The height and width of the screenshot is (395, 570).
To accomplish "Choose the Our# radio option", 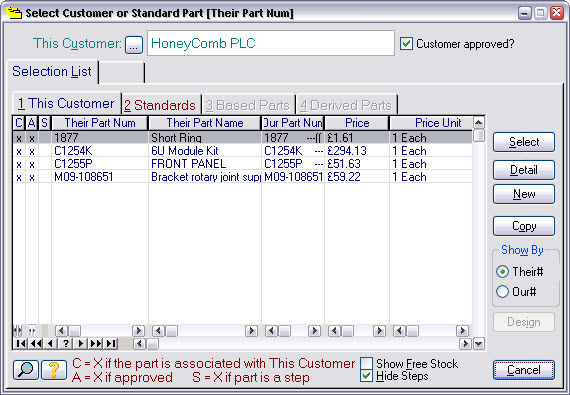I will pos(502,292).
